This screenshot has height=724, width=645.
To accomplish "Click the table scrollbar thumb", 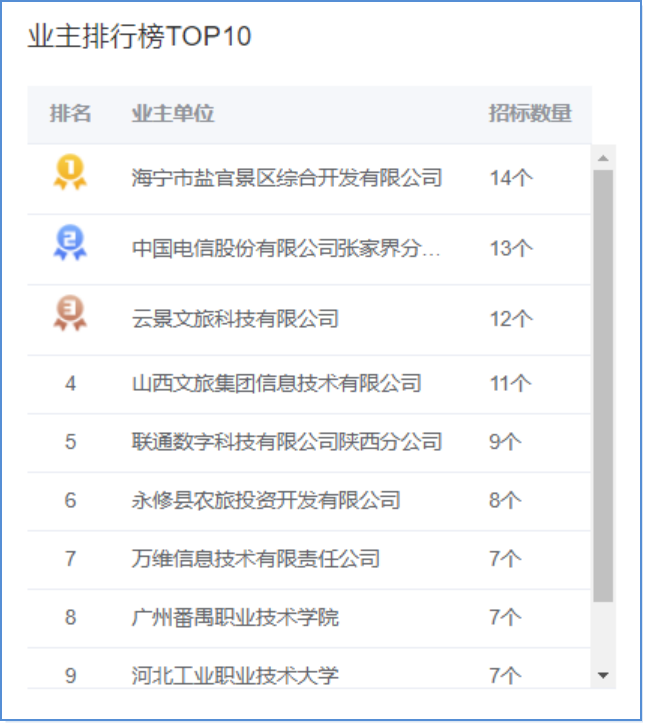I will coord(604,386).
